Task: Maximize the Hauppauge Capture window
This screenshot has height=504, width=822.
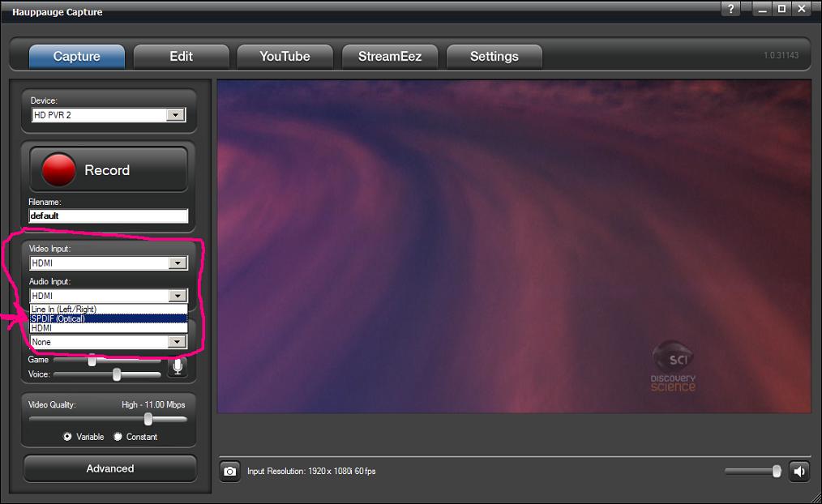Action: tap(781, 9)
